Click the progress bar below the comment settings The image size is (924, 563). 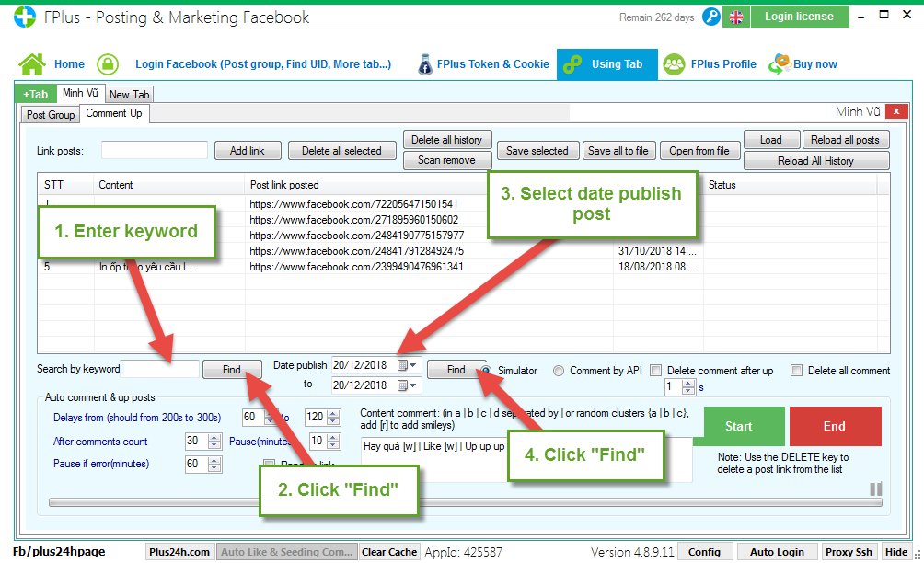(x=466, y=502)
